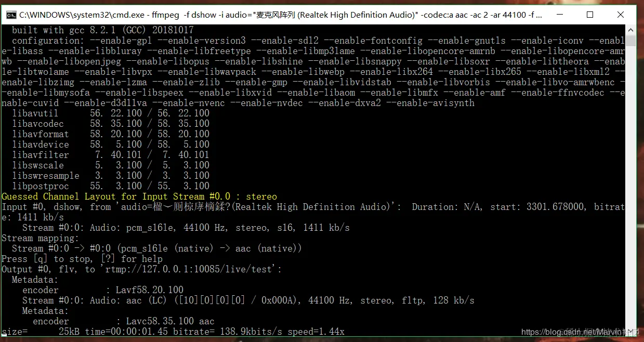The image size is (644, 342).
Task: Click the window title bar text
Action: point(281,15)
